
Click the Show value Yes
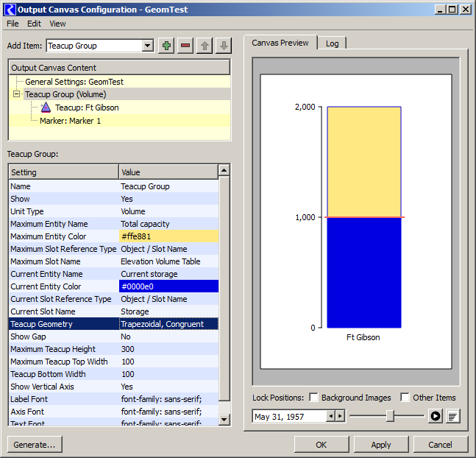point(168,199)
